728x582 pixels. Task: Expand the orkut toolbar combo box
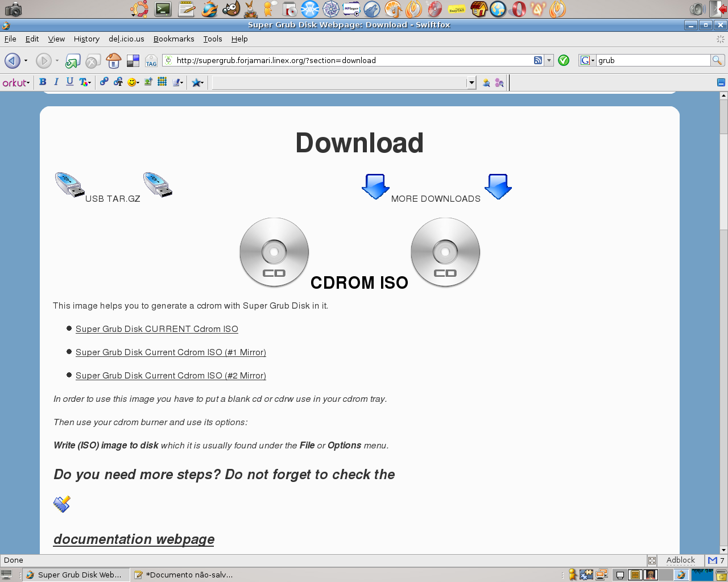click(471, 82)
